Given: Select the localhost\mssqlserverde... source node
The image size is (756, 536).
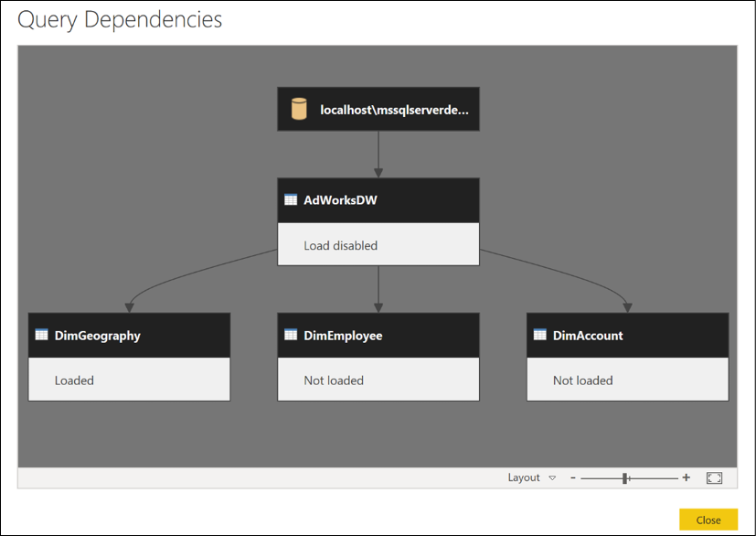Looking at the screenshot, I should (x=378, y=109).
